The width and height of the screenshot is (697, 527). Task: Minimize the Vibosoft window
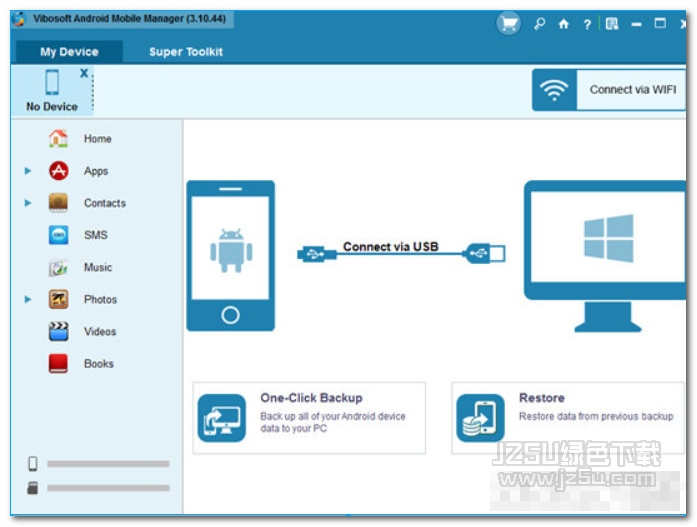coord(637,24)
